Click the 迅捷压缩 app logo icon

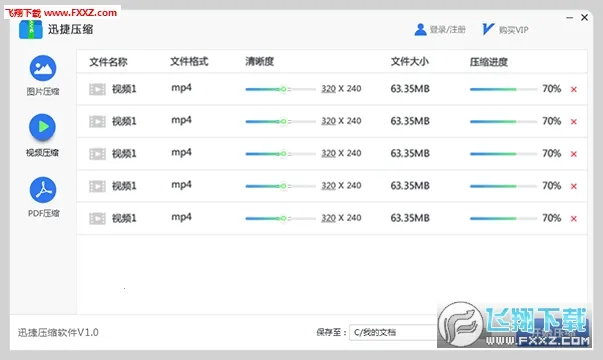coord(31,30)
